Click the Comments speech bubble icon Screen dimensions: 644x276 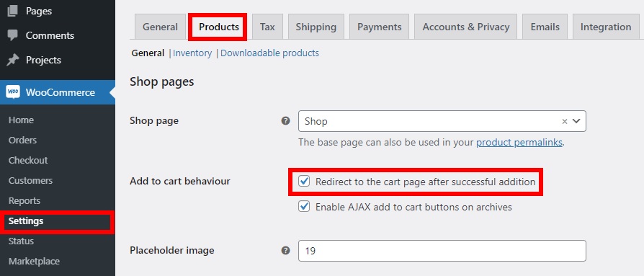(x=13, y=35)
